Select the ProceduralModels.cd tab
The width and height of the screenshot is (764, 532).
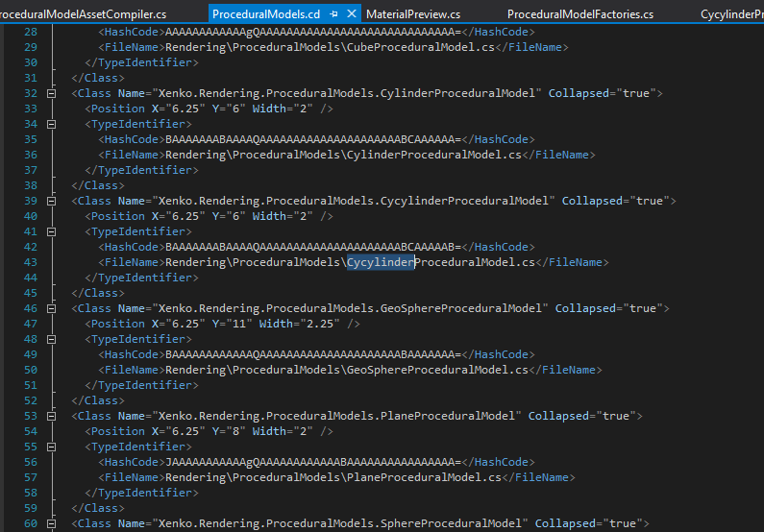click(x=266, y=14)
